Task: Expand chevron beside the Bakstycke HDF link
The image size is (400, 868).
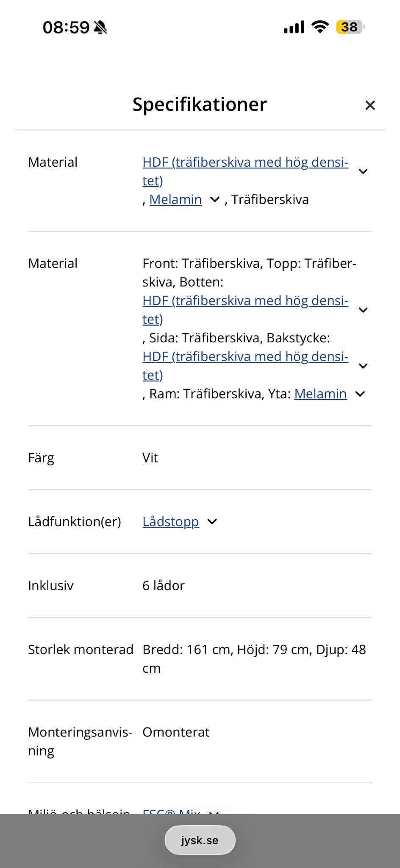Action: (x=363, y=366)
